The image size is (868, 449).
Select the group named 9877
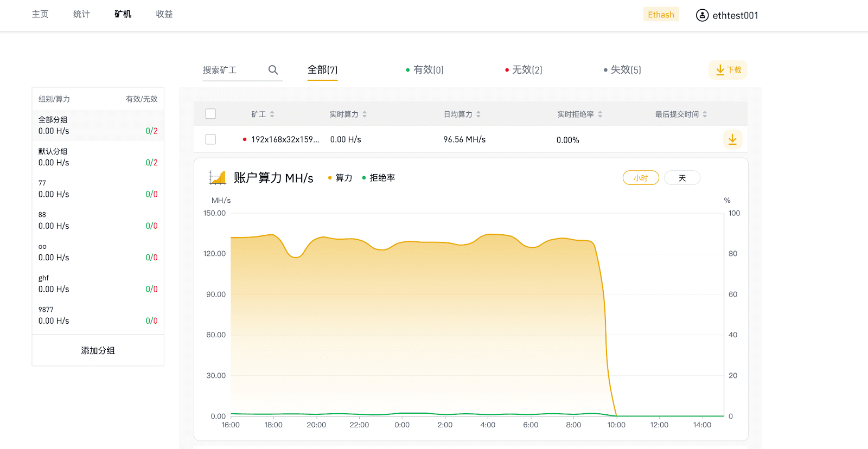(98, 315)
